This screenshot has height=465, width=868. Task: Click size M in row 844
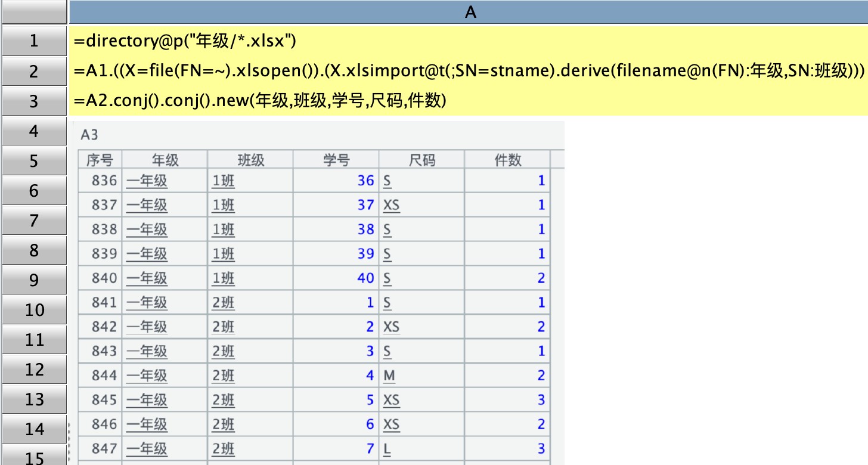click(x=389, y=376)
